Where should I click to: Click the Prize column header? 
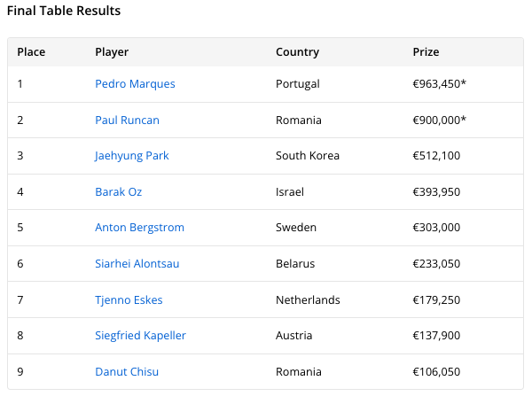(426, 52)
